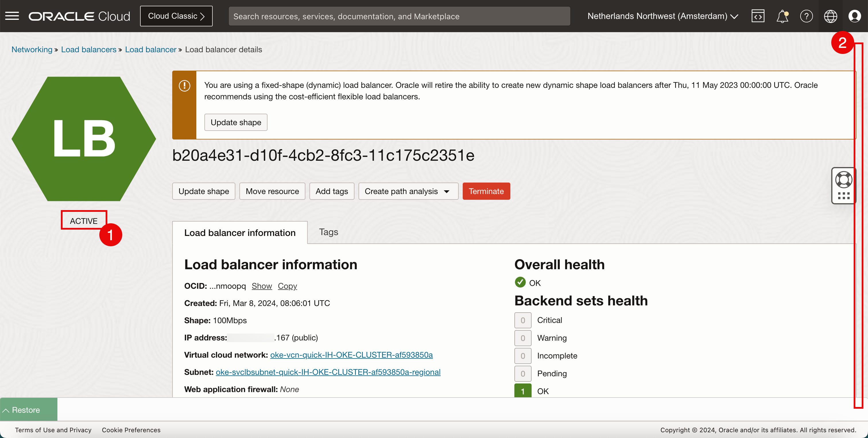868x438 pixels.
Task: Click Move resource button
Action: (x=272, y=191)
